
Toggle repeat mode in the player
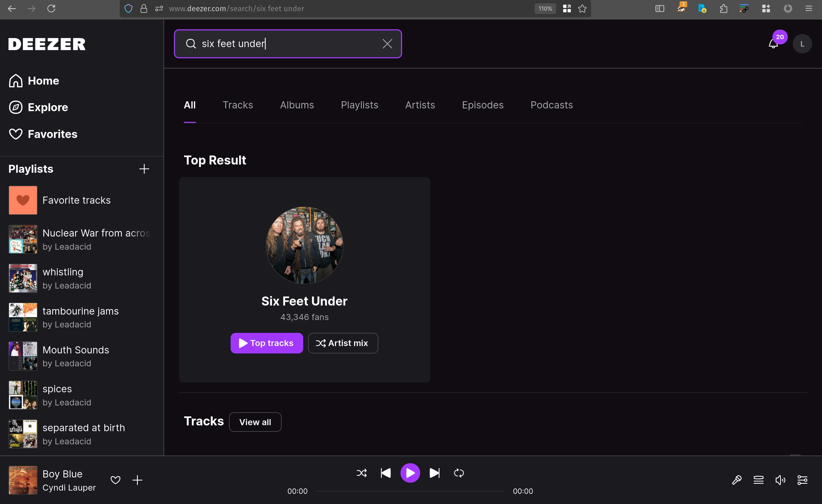pos(459,473)
